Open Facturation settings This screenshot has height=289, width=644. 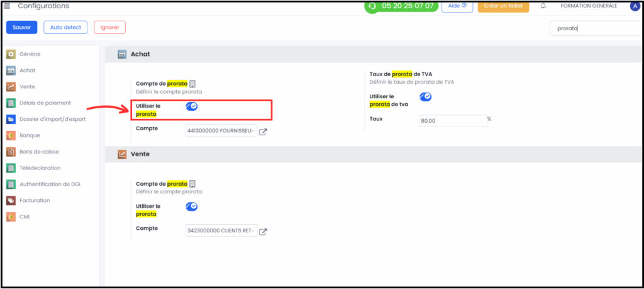pos(35,201)
